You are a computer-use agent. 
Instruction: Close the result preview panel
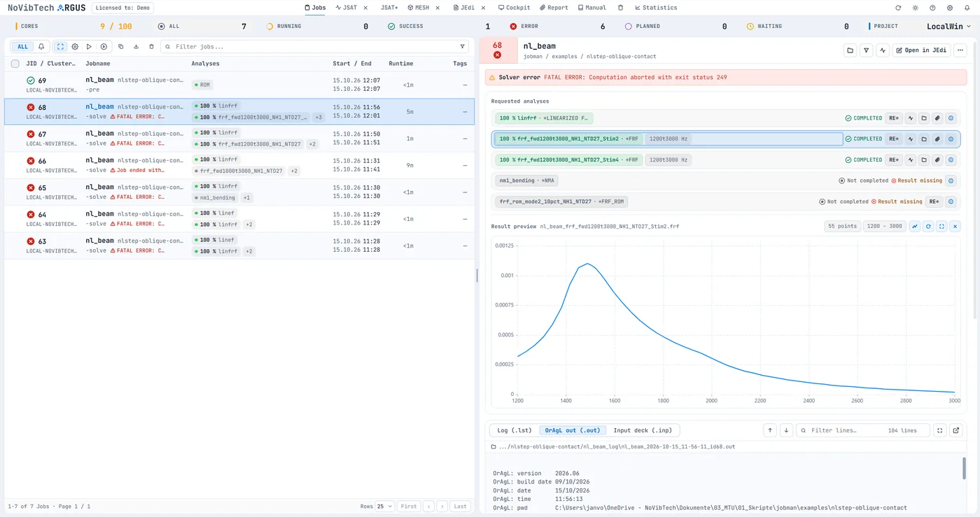pos(955,227)
